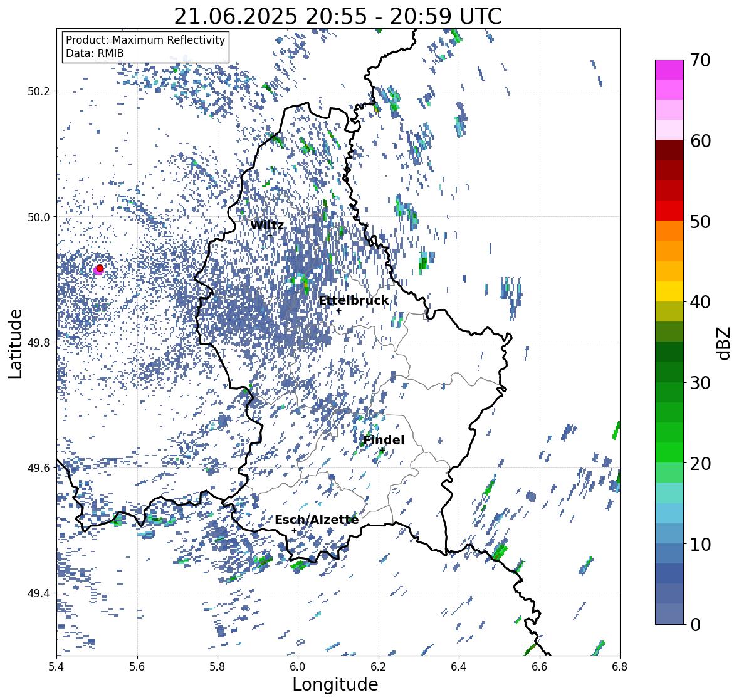Viewport: 739px width, 700px height.
Task: Click the 6.4 longitude tick label
Action: (459, 666)
